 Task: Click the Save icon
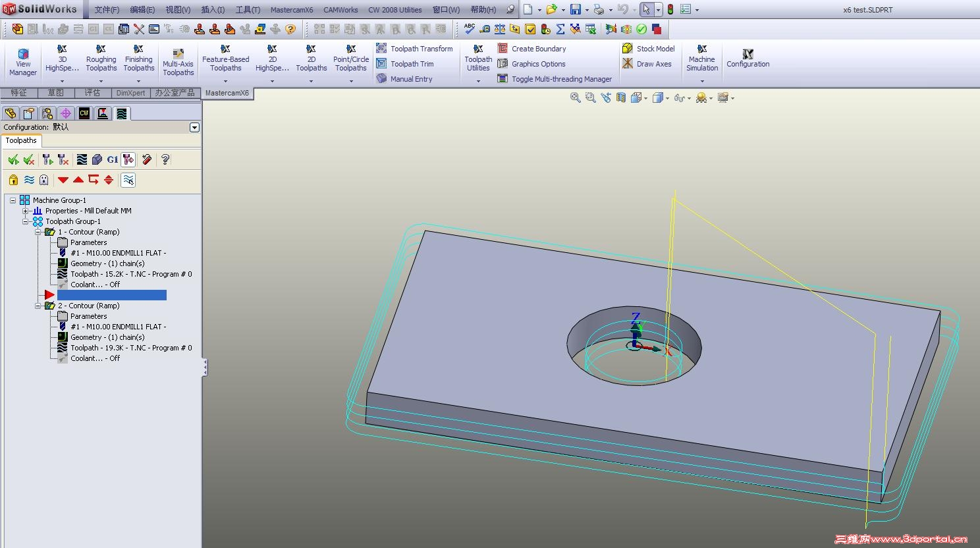tap(576, 10)
